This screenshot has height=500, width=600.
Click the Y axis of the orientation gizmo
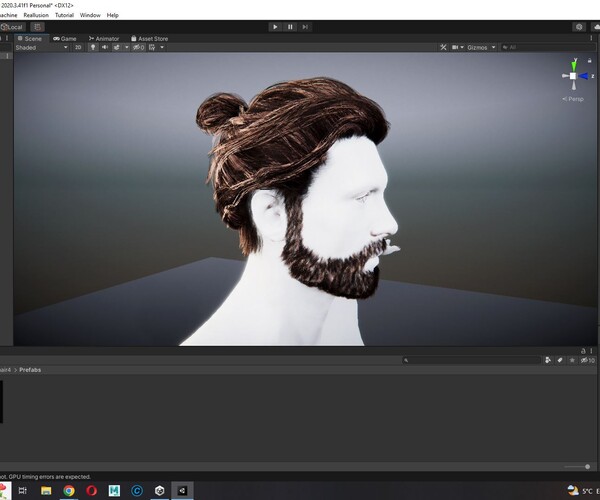[574, 64]
